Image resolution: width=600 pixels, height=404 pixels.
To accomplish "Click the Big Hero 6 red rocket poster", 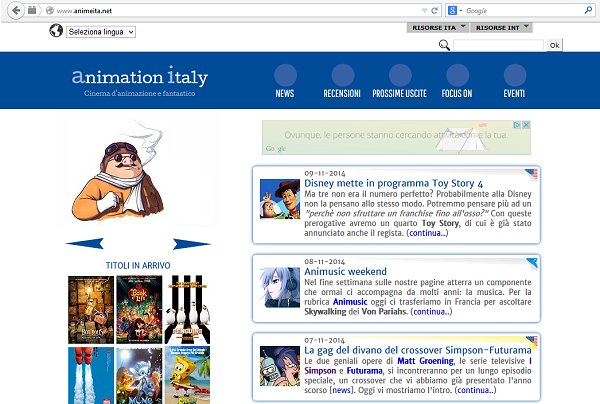I will tap(91, 375).
